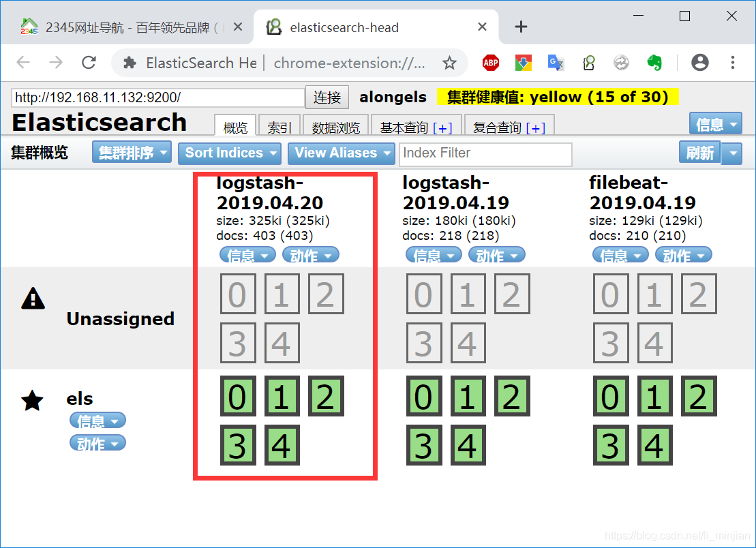Image resolution: width=756 pixels, height=548 pixels.
Task: Go back to the previous page
Action: (x=23, y=63)
